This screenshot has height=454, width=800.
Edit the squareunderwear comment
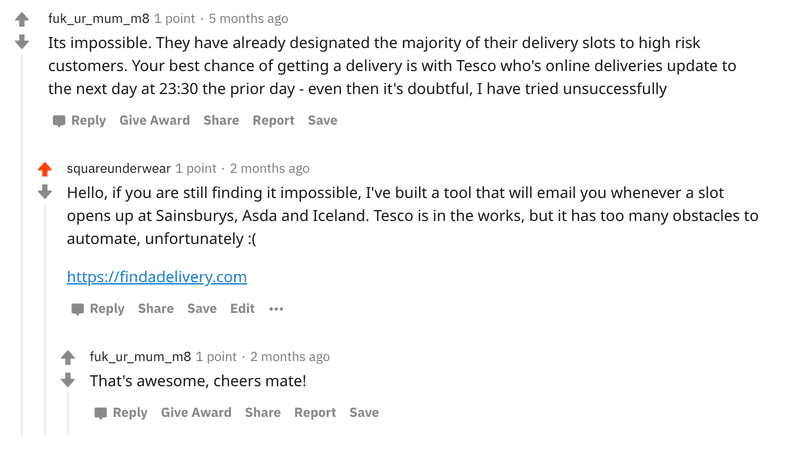(x=243, y=308)
